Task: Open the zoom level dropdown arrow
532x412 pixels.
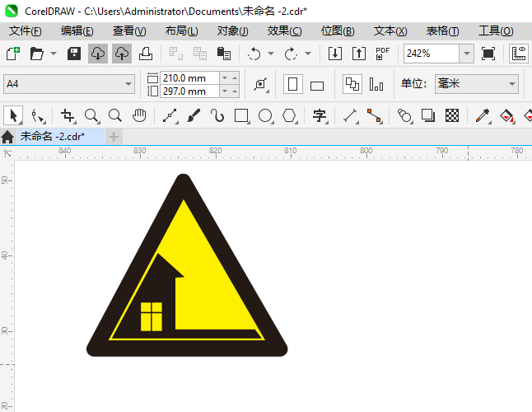Action: 467,54
